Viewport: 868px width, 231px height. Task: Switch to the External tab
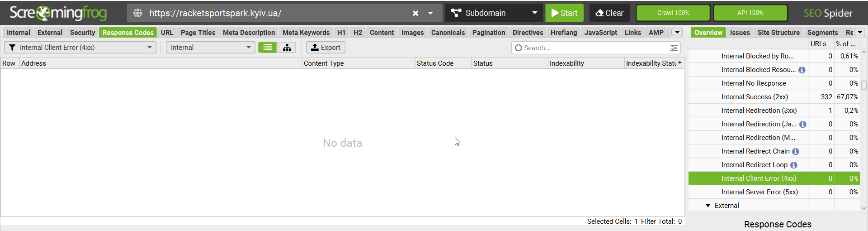pyautogui.click(x=50, y=33)
